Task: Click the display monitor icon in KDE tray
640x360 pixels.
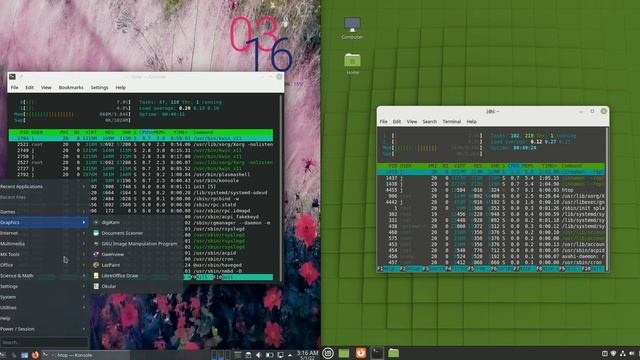Action: tap(280, 355)
